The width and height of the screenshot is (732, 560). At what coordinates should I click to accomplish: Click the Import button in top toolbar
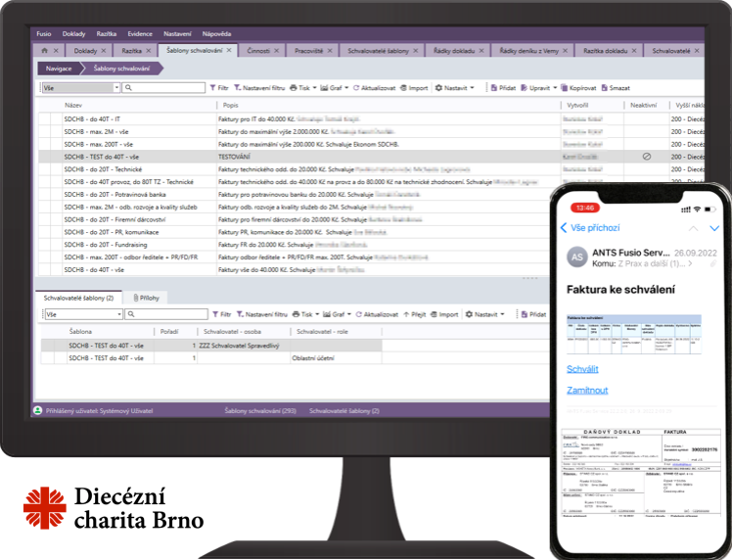pyautogui.click(x=414, y=87)
